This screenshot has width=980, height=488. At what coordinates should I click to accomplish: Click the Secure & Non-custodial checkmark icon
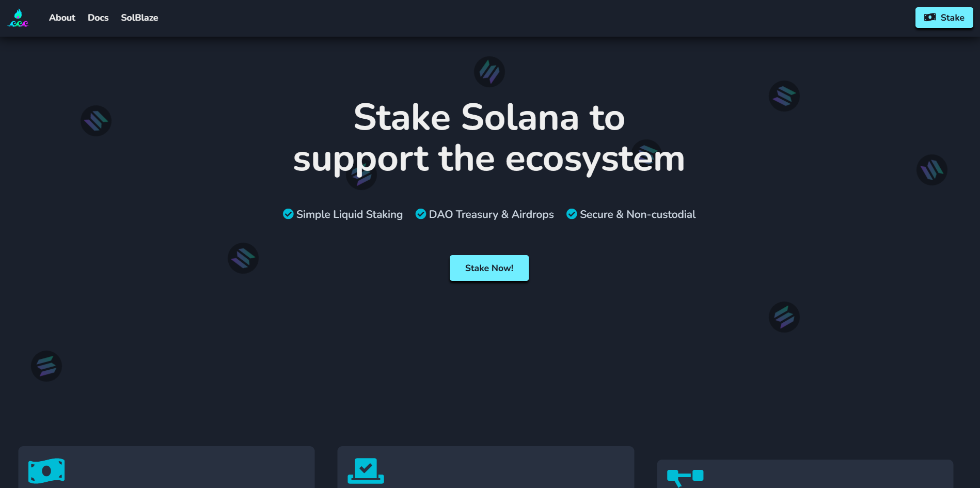(572, 214)
